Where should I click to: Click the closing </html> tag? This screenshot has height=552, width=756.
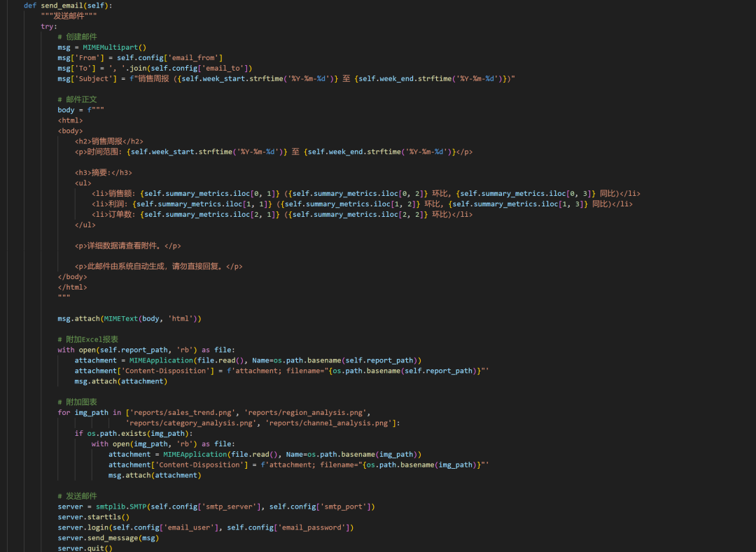point(73,287)
